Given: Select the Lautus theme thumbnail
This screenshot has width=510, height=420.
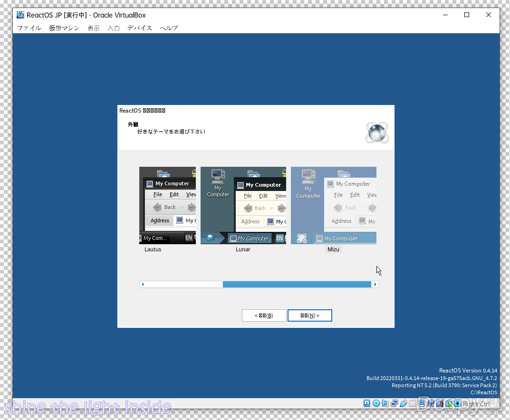Looking at the screenshot, I should [167, 205].
